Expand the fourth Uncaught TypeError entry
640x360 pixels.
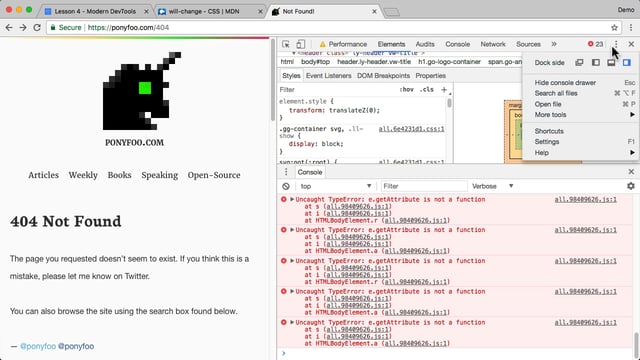[292, 291]
